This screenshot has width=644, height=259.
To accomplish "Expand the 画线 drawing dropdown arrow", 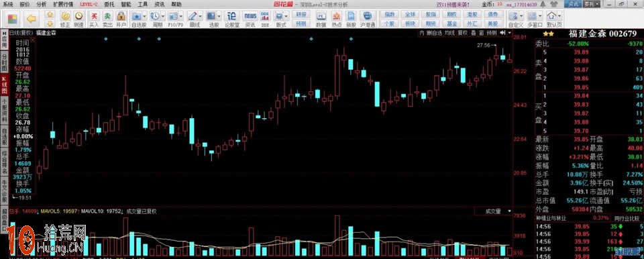I will point(200,17).
